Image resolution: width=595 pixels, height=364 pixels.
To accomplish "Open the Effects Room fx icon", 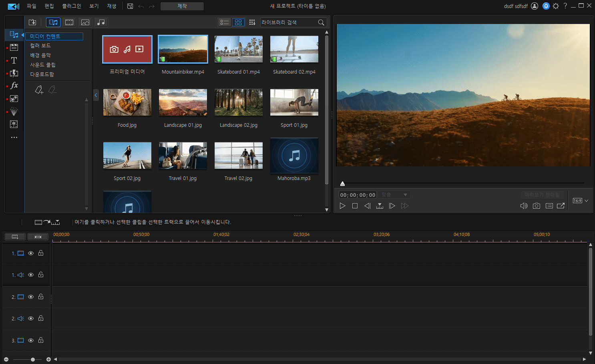I will pyautogui.click(x=14, y=86).
